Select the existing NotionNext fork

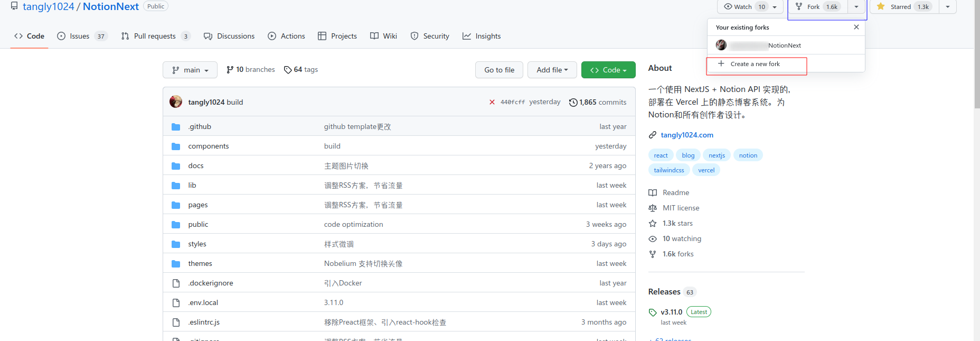pyautogui.click(x=786, y=45)
